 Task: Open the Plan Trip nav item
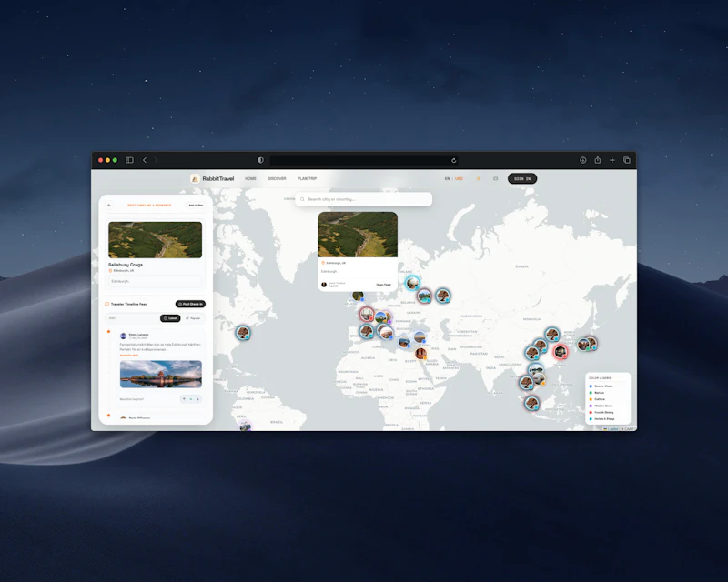click(x=307, y=178)
